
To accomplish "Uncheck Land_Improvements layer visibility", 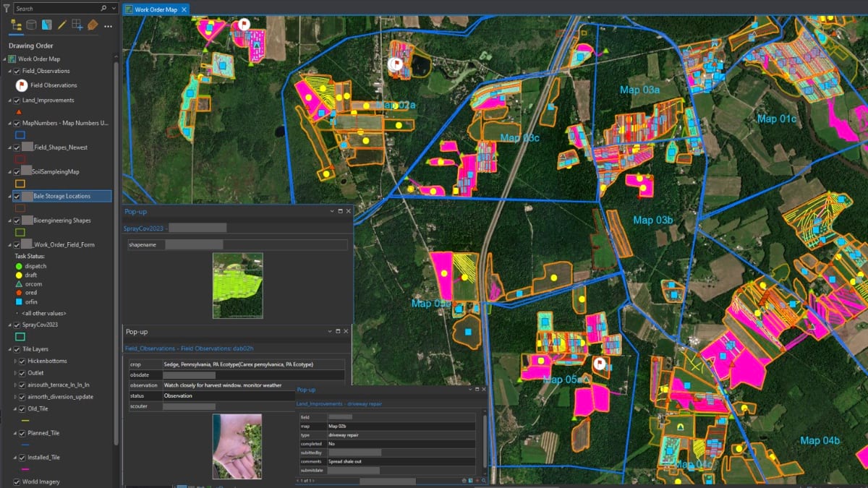I will [x=17, y=100].
